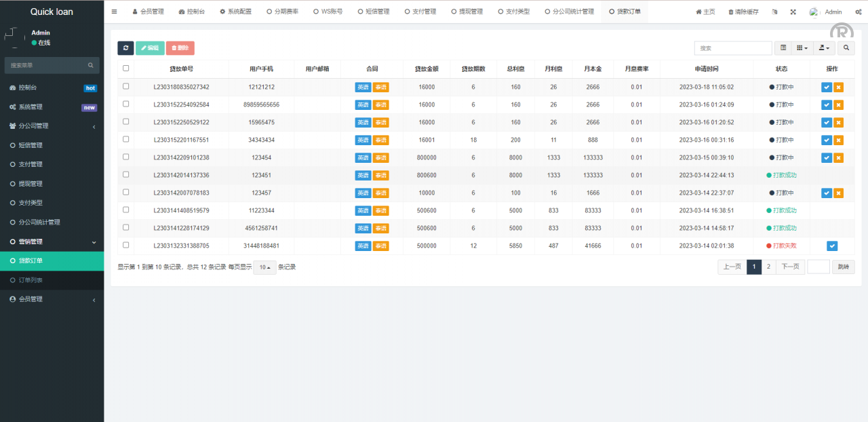The width and height of the screenshot is (868, 422).
Task: Click inside the 搜索 search input field
Action: 732,47
